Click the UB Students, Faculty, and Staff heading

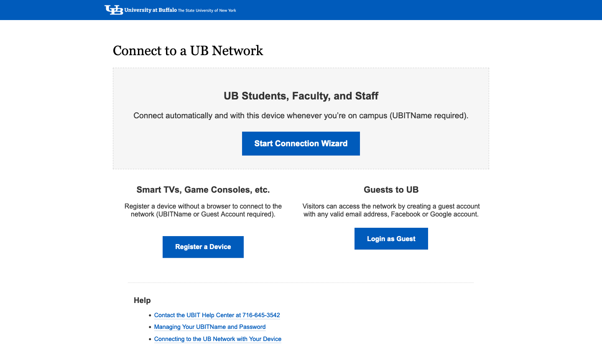[x=301, y=96]
